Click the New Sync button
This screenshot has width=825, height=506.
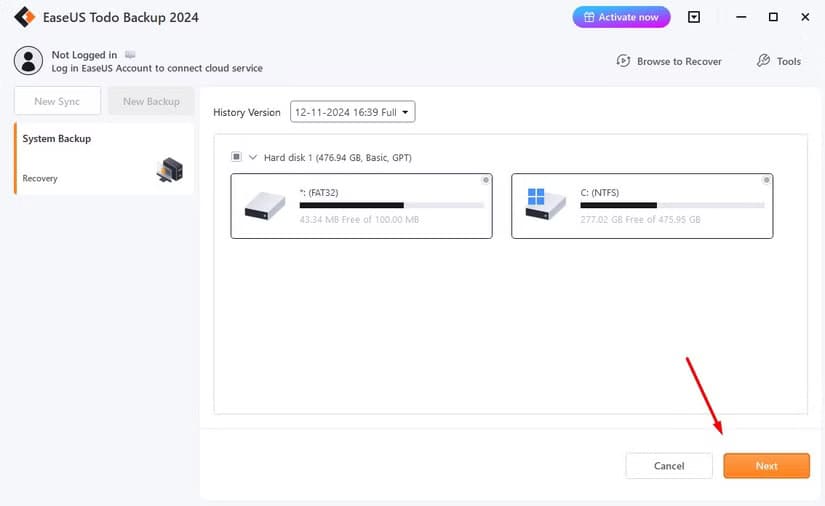[57, 101]
